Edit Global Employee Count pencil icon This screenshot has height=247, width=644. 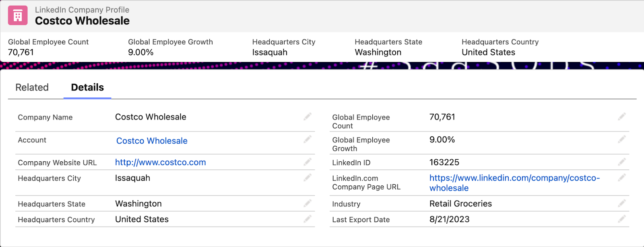click(622, 117)
